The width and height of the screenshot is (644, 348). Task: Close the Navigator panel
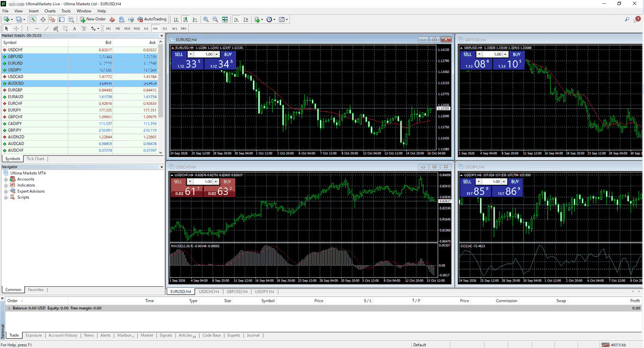[162, 167]
